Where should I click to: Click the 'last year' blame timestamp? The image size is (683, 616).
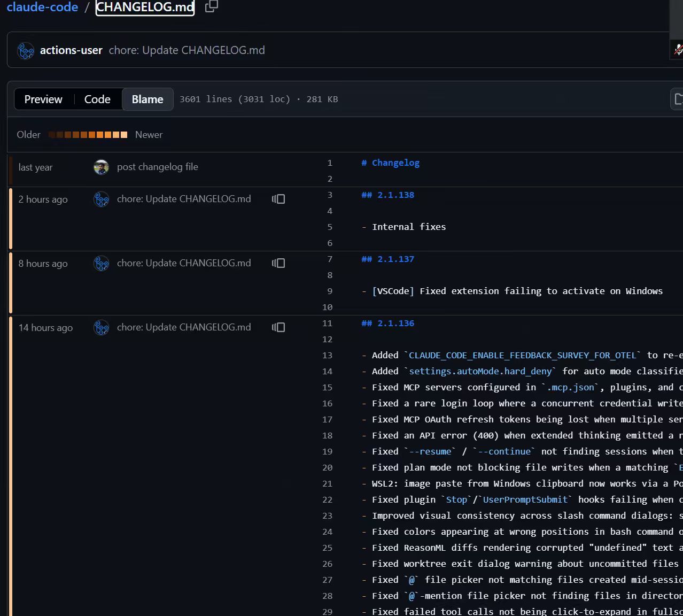click(35, 167)
